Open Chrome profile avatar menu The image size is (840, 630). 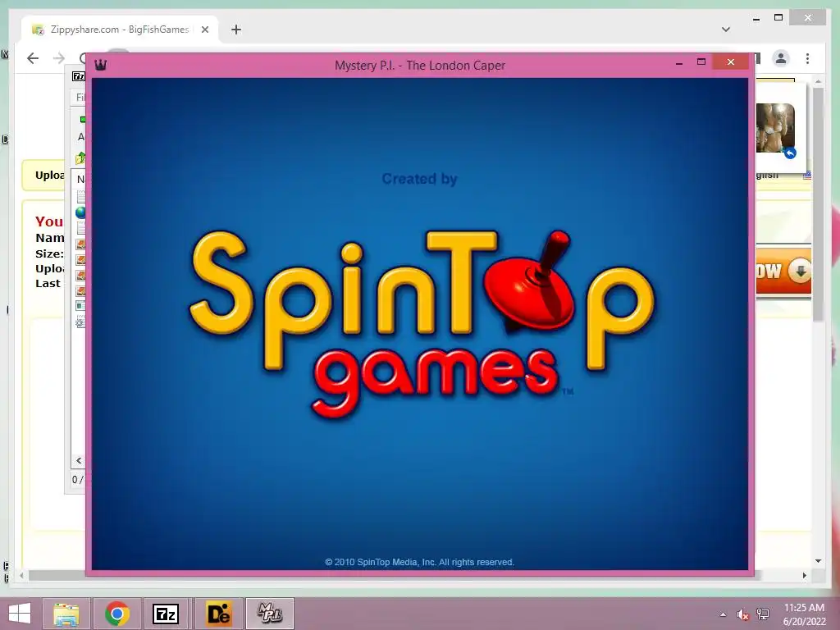click(781, 58)
